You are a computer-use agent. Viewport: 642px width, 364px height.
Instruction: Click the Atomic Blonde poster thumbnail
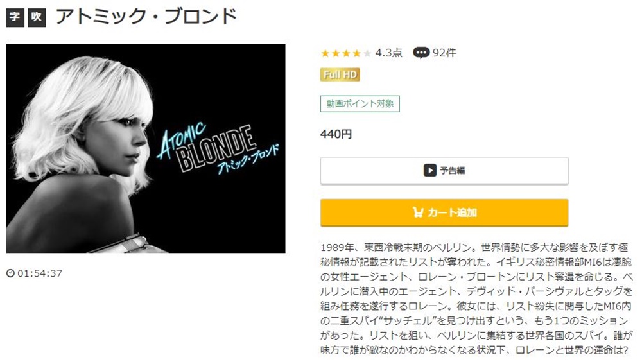tap(146, 148)
